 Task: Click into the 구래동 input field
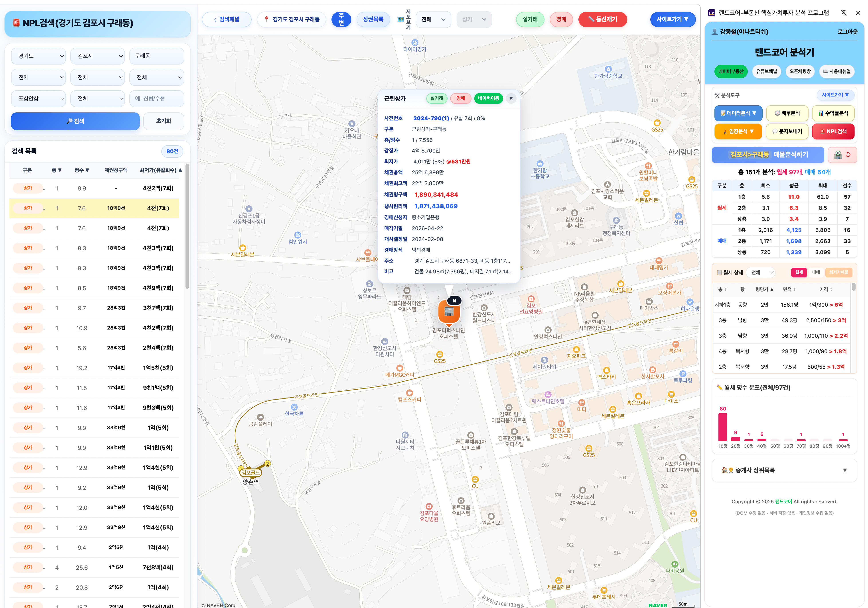(156, 56)
